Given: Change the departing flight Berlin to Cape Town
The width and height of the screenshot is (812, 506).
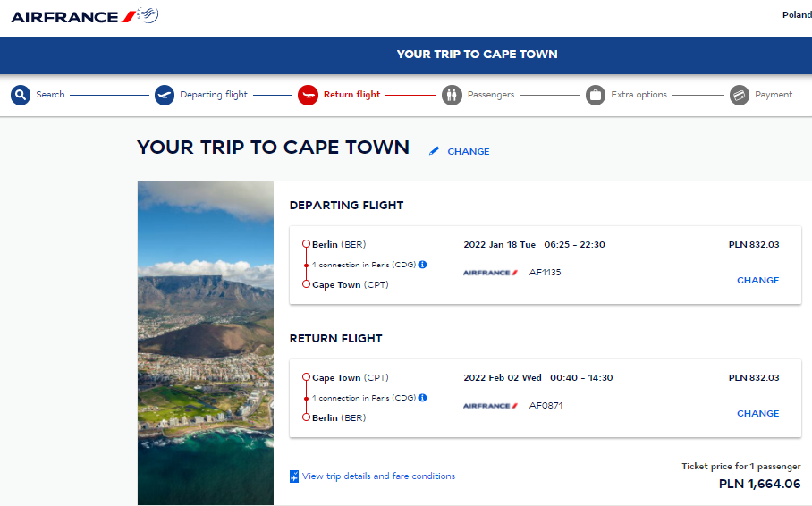Looking at the screenshot, I should 757,280.
